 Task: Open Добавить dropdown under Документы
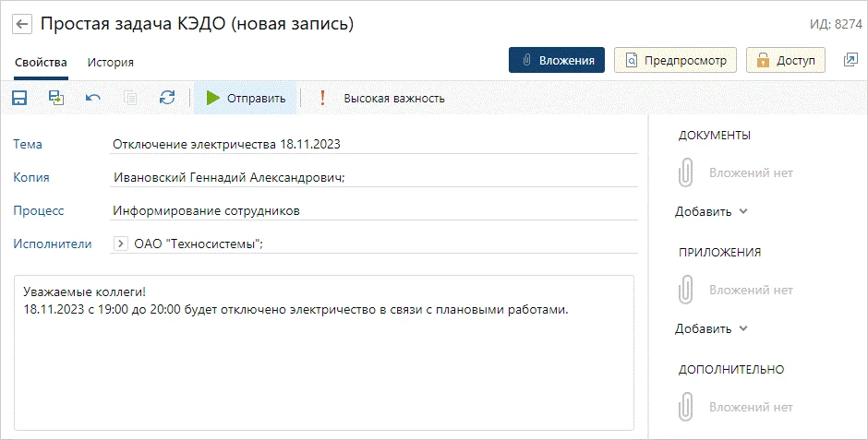point(711,211)
